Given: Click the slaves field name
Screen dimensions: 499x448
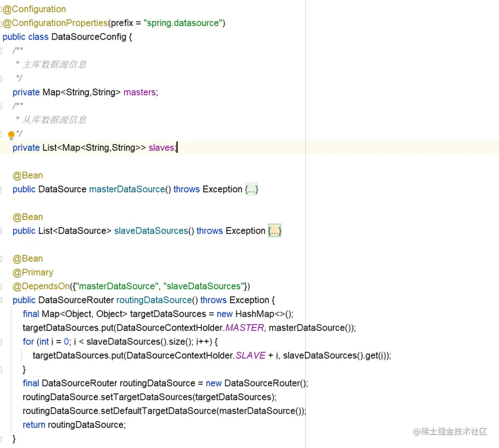Looking at the screenshot, I should point(161,148).
